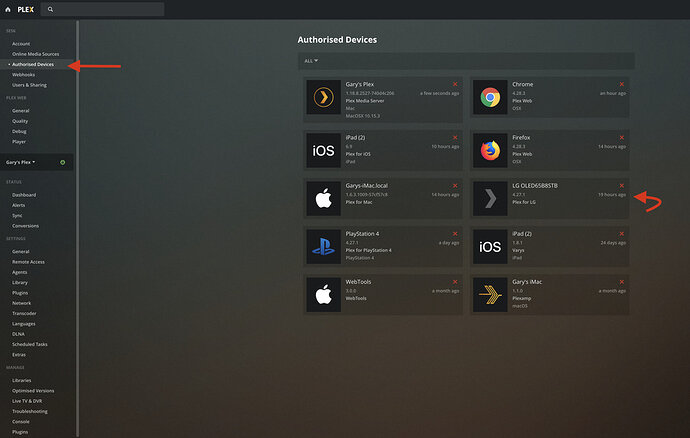Open Live TV & DVR

coord(27,401)
